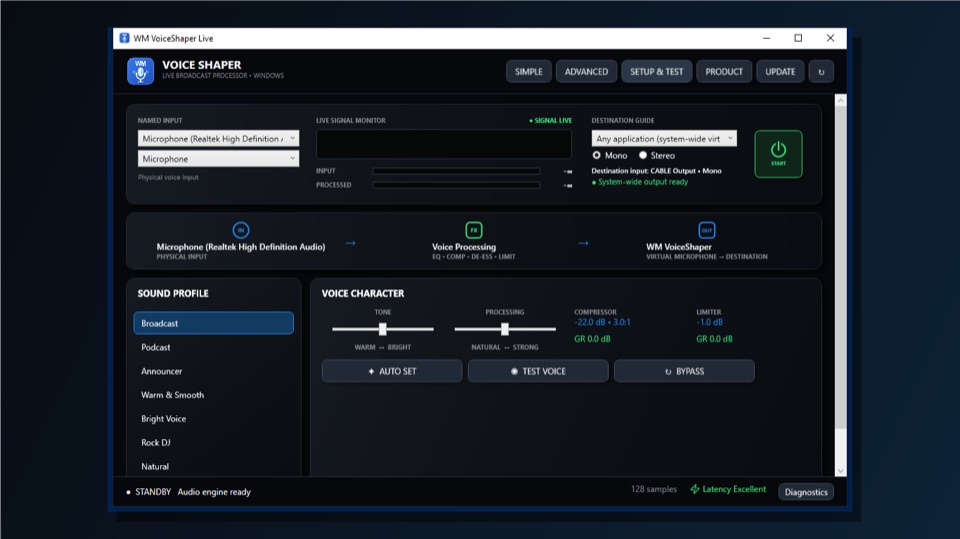Image resolution: width=960 pixels, height=539 pixels.
Task: Click the limiter GR 0.0 dB reading
Action: pyautogui.click(x=714, y=339)
